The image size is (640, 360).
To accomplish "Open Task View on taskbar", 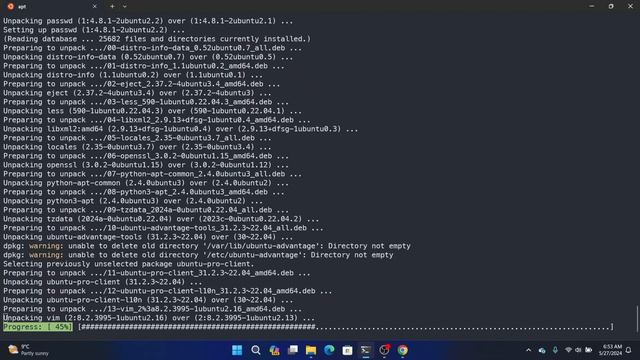I will point(293,350).
